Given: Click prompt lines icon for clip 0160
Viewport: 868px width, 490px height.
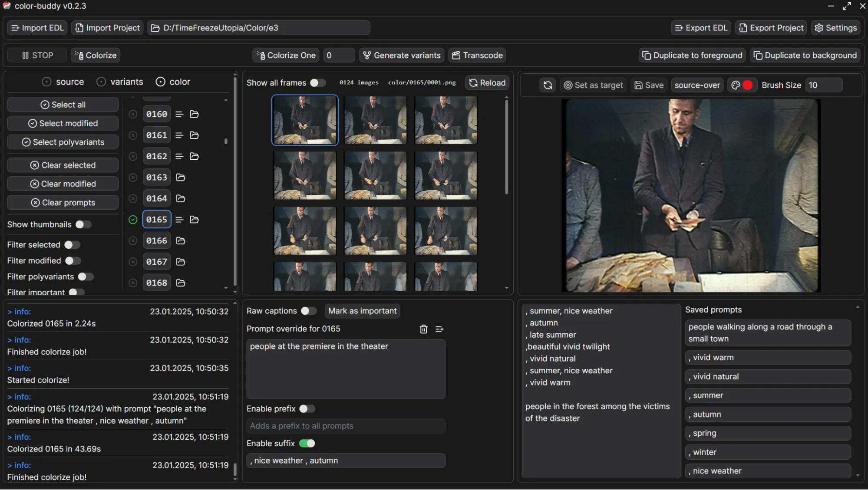Looking at the screenshot, I should 179,114.
